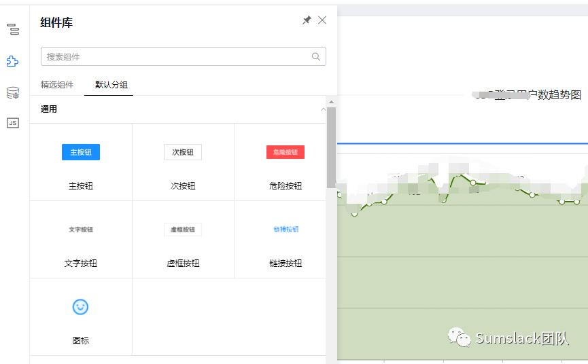Select the 链接按钮 component card

point(280,240)
